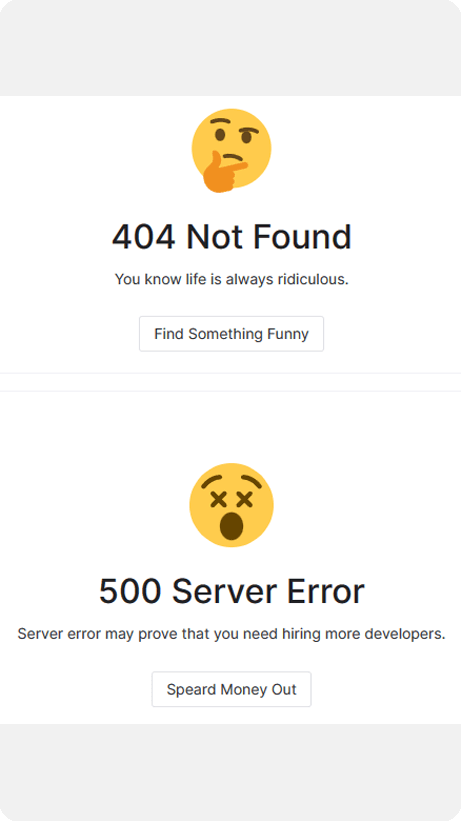Image resolution: width=461 pixels, height=821 pixels.
Task: Click the number 500 in the second heading
Action: (130, 592)
